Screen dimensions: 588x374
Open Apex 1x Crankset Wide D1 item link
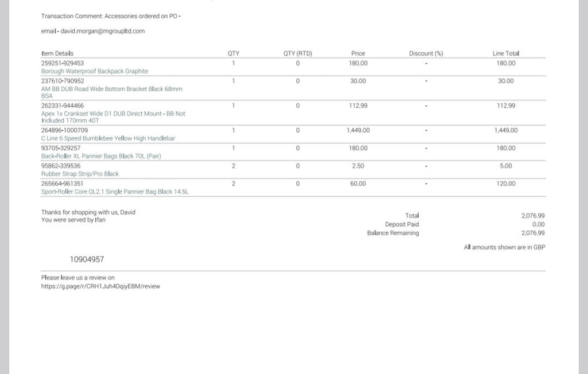(x=113, y=117)
